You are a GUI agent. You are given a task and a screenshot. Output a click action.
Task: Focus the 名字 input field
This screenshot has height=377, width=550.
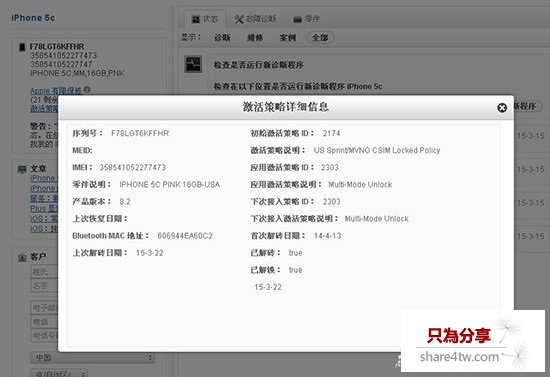pos(44,285)
